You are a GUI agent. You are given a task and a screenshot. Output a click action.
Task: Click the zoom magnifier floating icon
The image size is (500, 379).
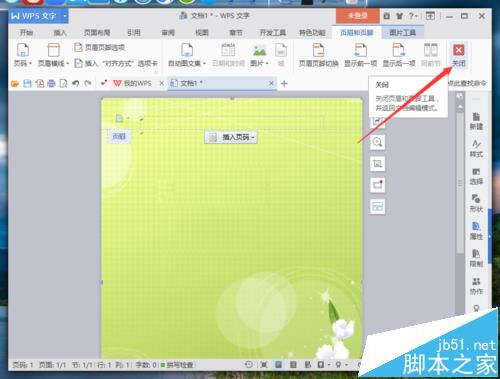pos(377,142)
